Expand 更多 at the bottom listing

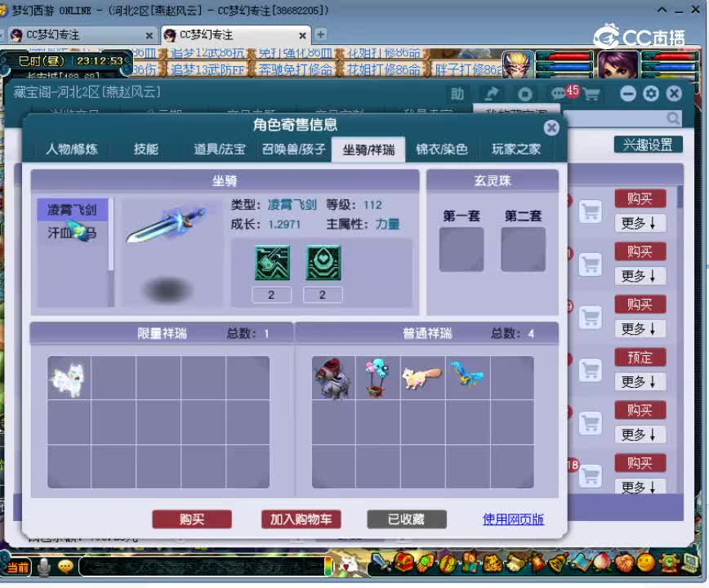[x=640, y=486]
